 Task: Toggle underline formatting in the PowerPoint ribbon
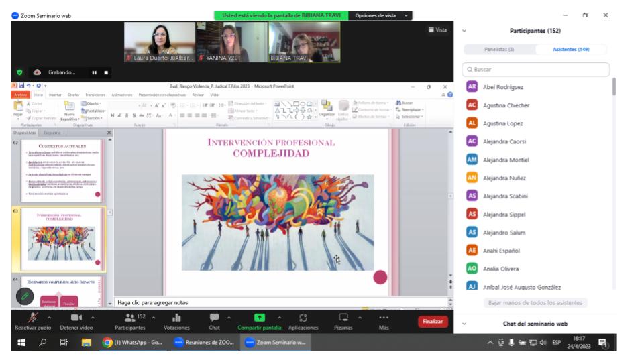click(127, 116)
